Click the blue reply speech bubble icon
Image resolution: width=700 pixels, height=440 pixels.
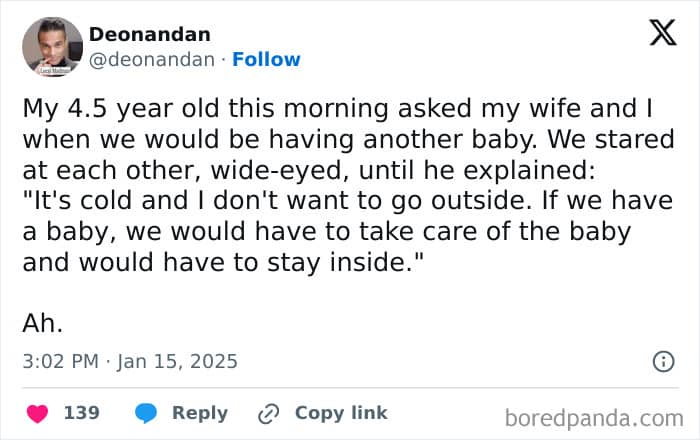pos(146,413)
